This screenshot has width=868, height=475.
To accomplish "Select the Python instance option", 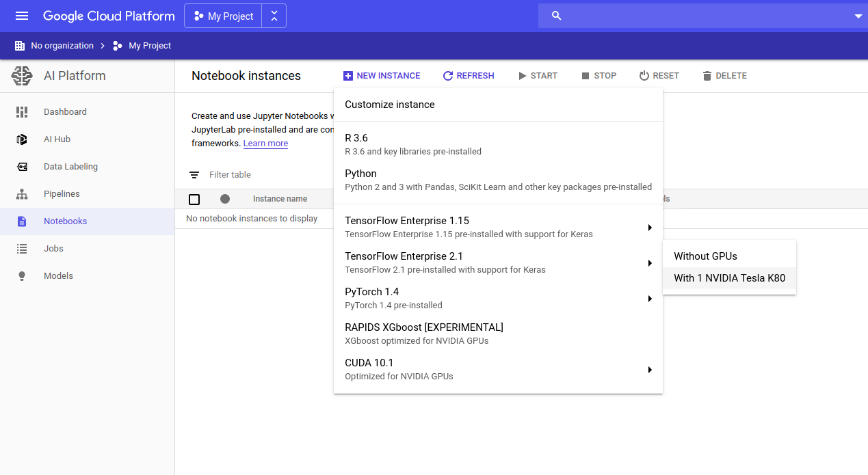I will click(498, 180).
